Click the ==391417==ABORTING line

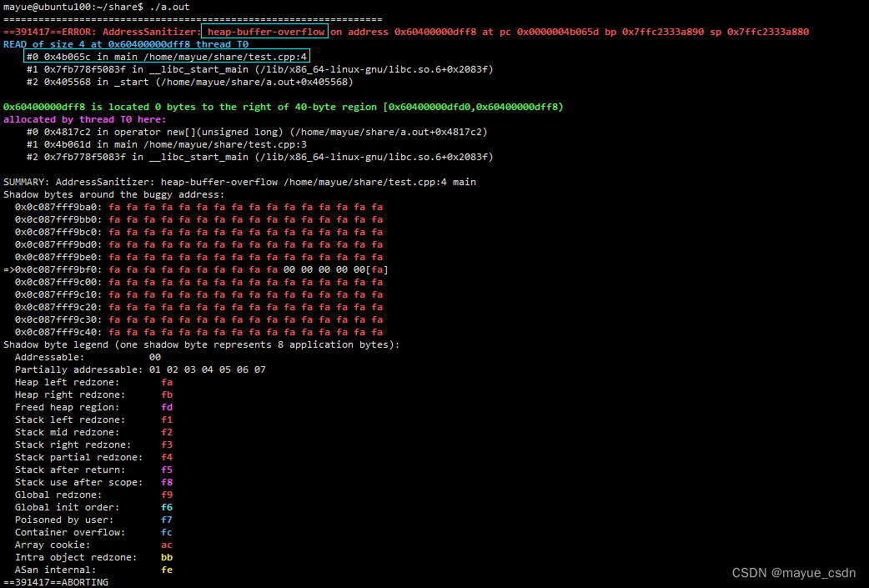coord(56,582)
